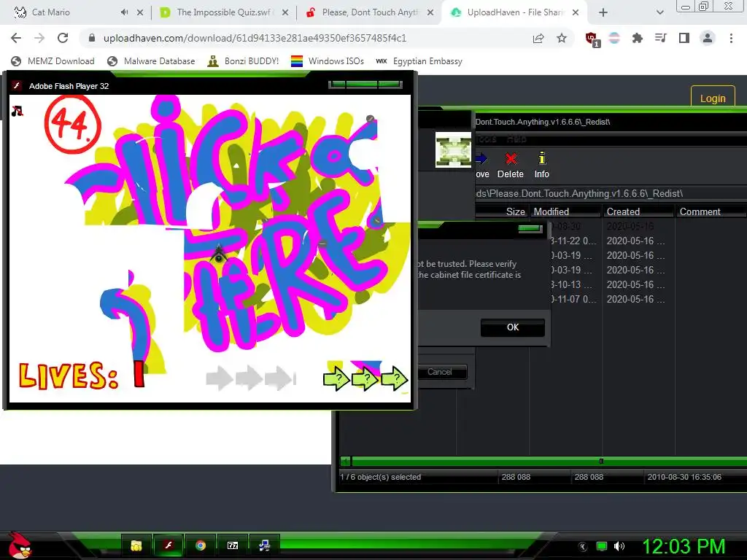This screenshot has width=747, height=560.
Task: Click the Move arrow in 7-Zip toolbar
Action: click(x=482, y=166)
